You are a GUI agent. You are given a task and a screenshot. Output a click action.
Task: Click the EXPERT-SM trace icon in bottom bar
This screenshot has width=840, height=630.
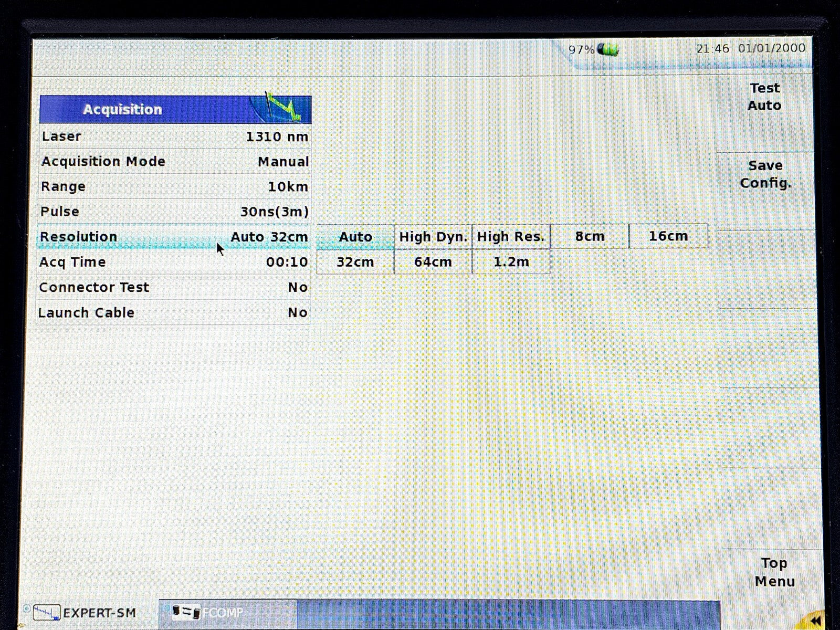point(46,612)
